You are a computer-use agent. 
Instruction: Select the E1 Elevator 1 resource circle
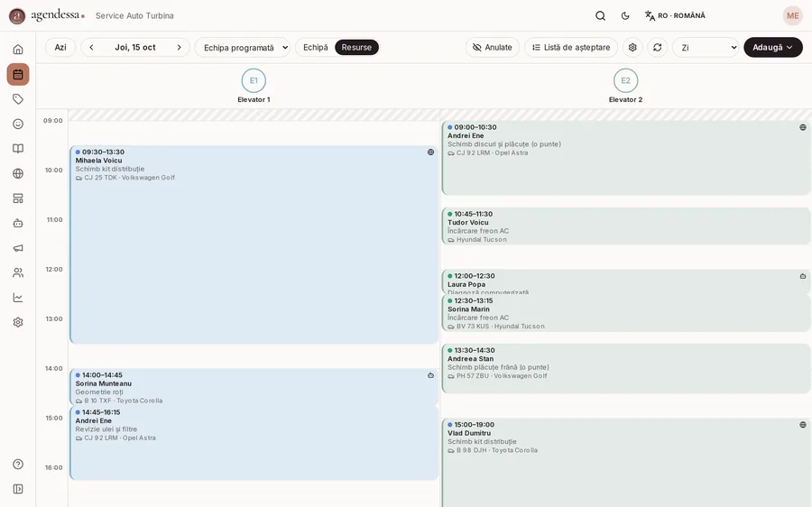point(254,81)
